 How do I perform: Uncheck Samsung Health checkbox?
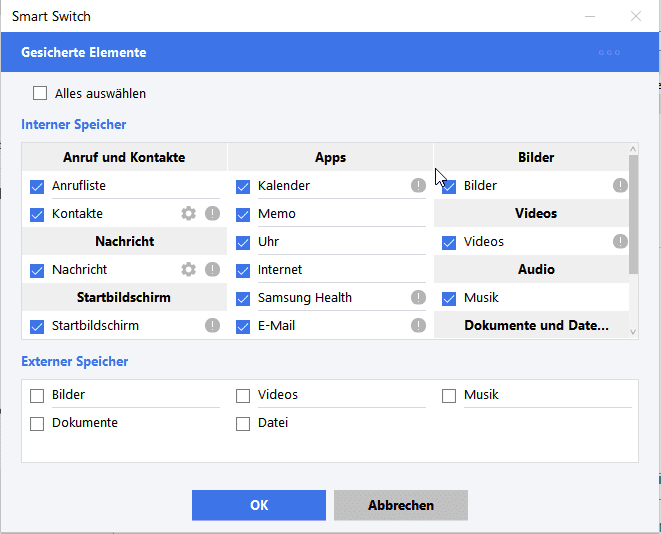coord(243,299)
